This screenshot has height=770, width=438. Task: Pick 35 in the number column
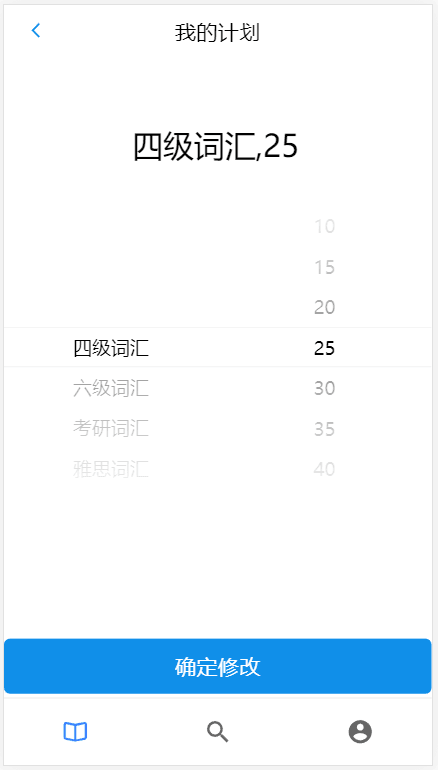(x=325, y=429)
